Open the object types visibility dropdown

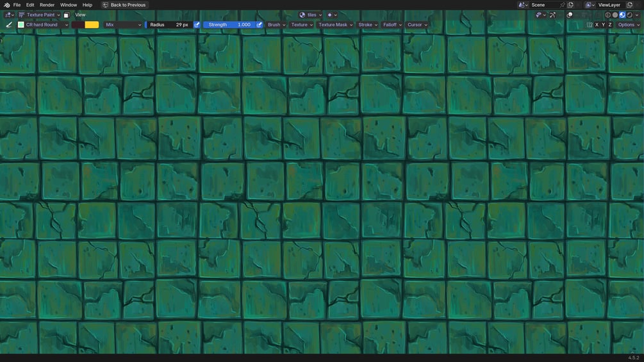click(540, 15)
